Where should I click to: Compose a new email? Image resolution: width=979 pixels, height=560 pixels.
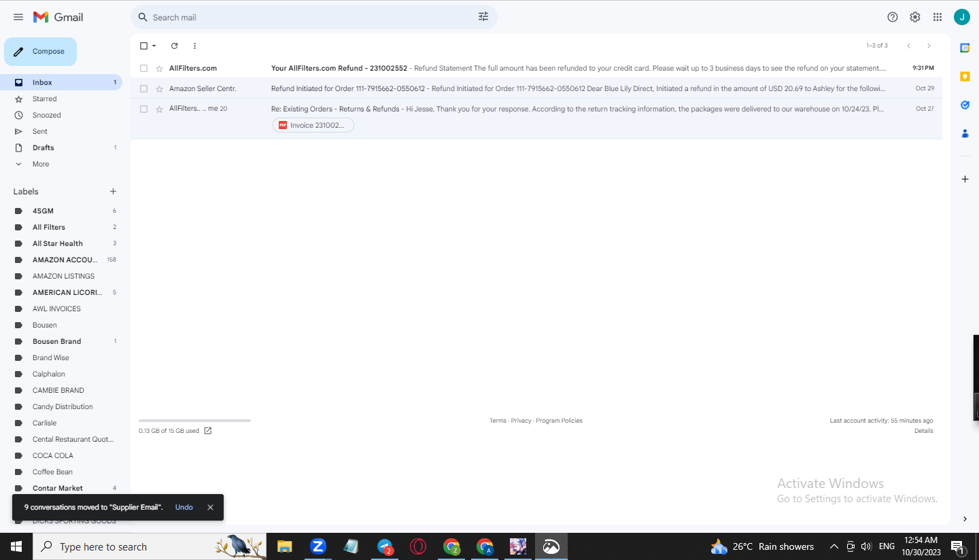pos(40,52)
